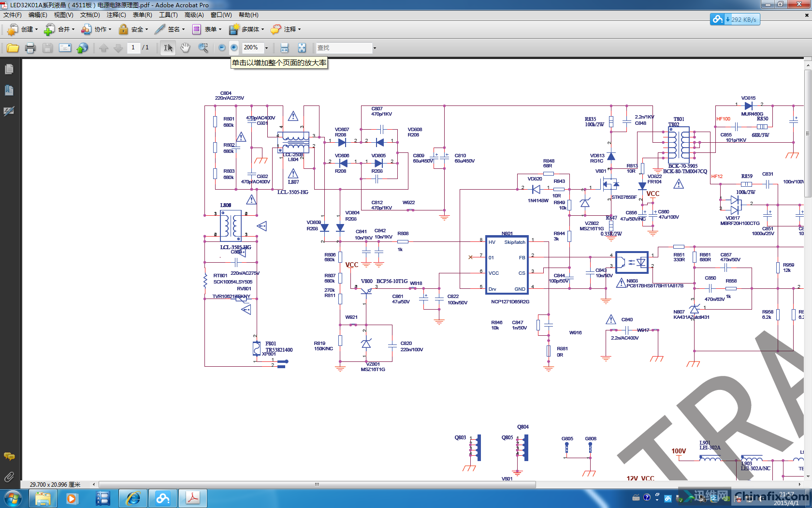Fit page width with scrolling icon
Viewport: 812px width, 508px height.
[x=284, y=48]
